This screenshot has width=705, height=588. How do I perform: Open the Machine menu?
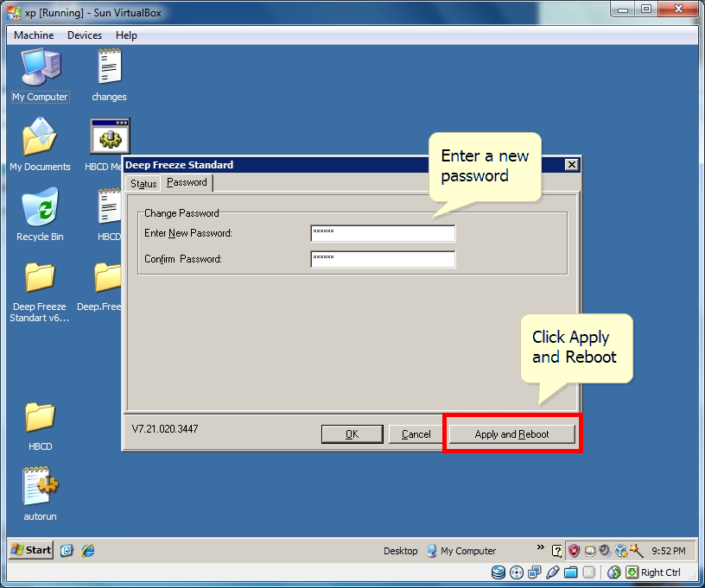tap(34, 35)
